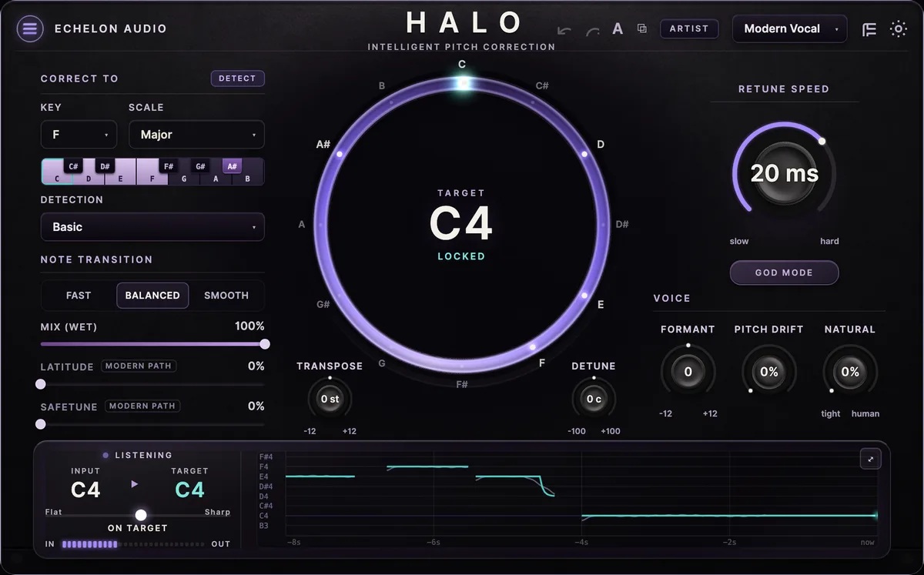Click the Detect button

238,79
